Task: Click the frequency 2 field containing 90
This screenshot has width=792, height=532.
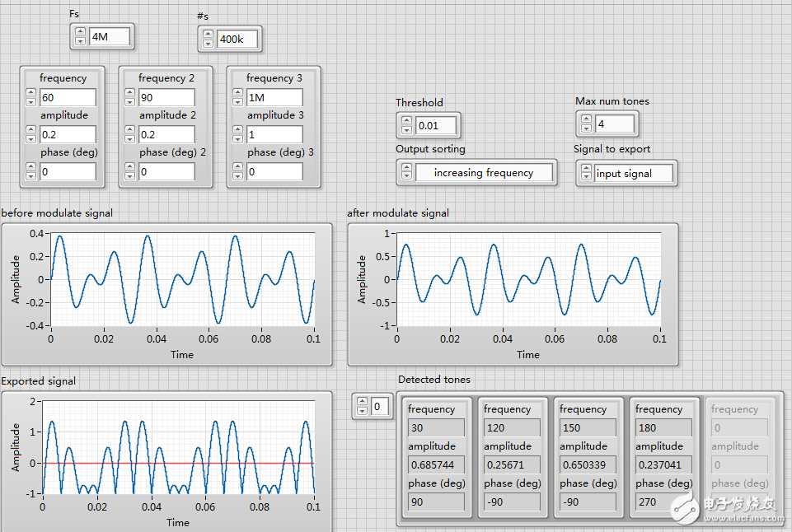Action: coord(166,98)
